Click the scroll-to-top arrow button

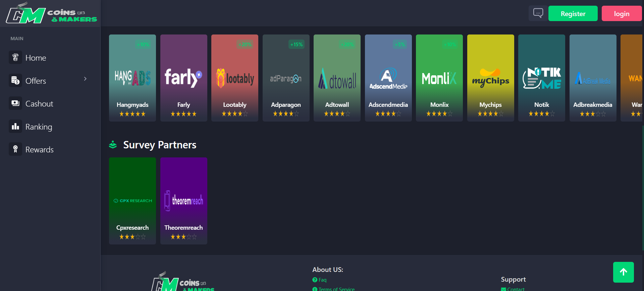click(623, 272)
